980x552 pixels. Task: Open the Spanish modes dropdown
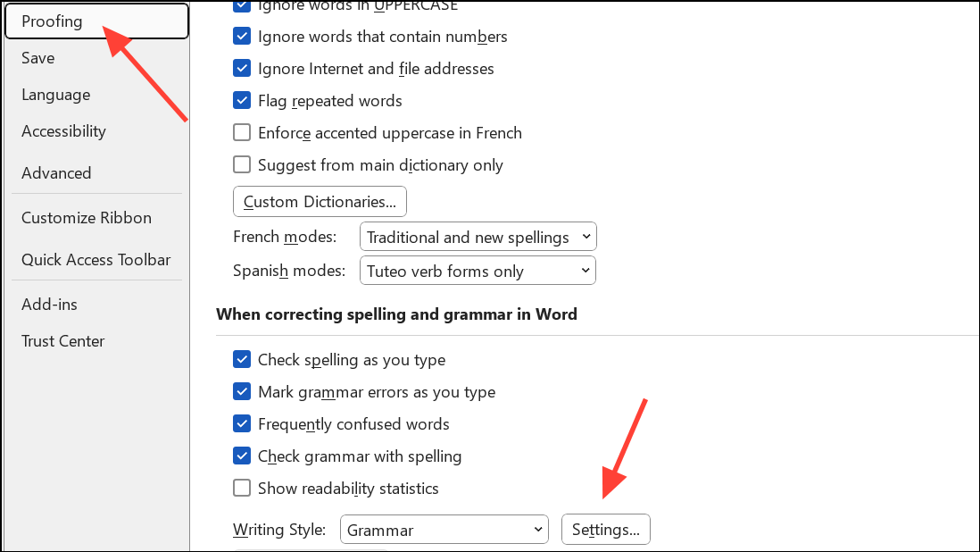pyautogui.click(x=478, y=272)
